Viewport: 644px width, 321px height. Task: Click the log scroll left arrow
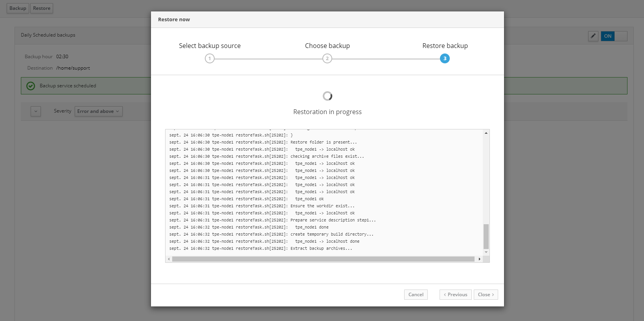tap(169, 259)
